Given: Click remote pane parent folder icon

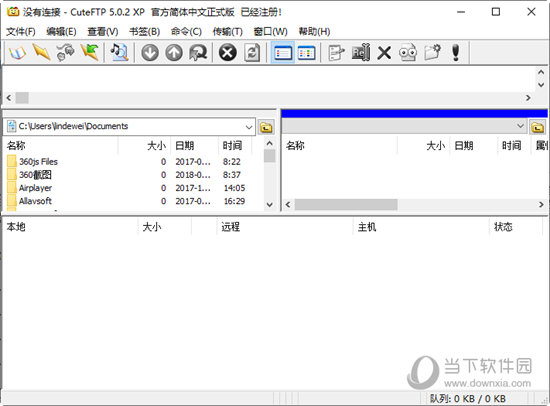Looking at the screenshot, I should point(537,127).
